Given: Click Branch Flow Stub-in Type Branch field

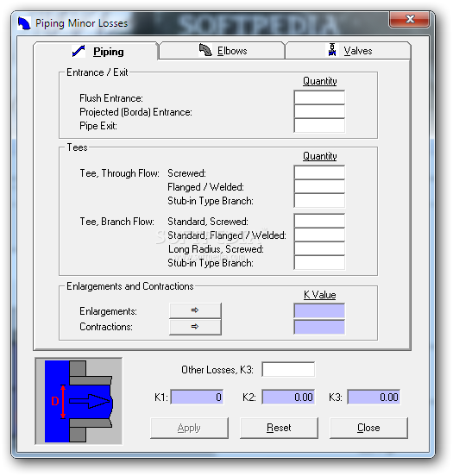Looking at the screenshot, I should click(319, 263).
